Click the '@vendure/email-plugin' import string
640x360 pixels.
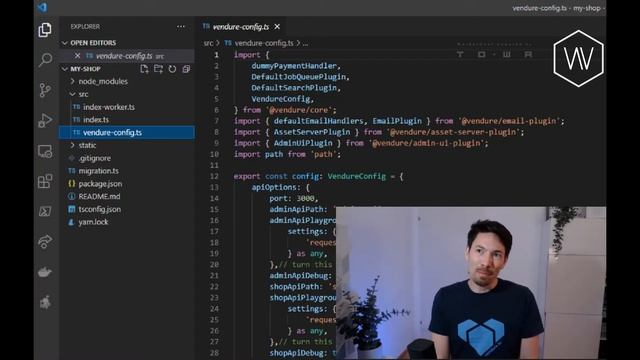pos(509,121)
